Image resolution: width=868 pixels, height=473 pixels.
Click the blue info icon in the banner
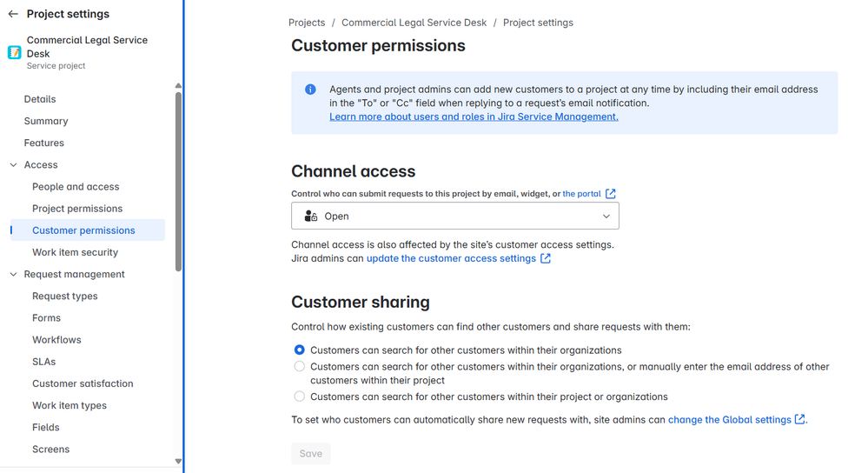click(310, 90)
